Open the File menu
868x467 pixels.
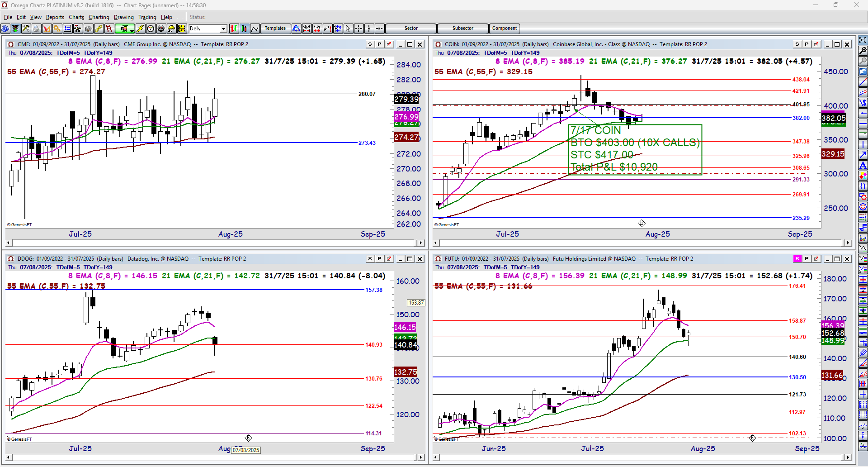[x=8, y=17]
